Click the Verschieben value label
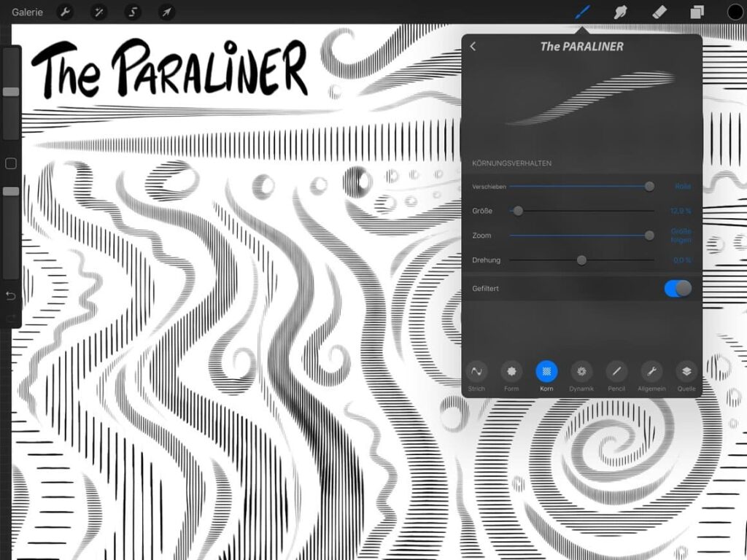The width and height of the screenshot is (747, 560). click(x=683, y=187)
